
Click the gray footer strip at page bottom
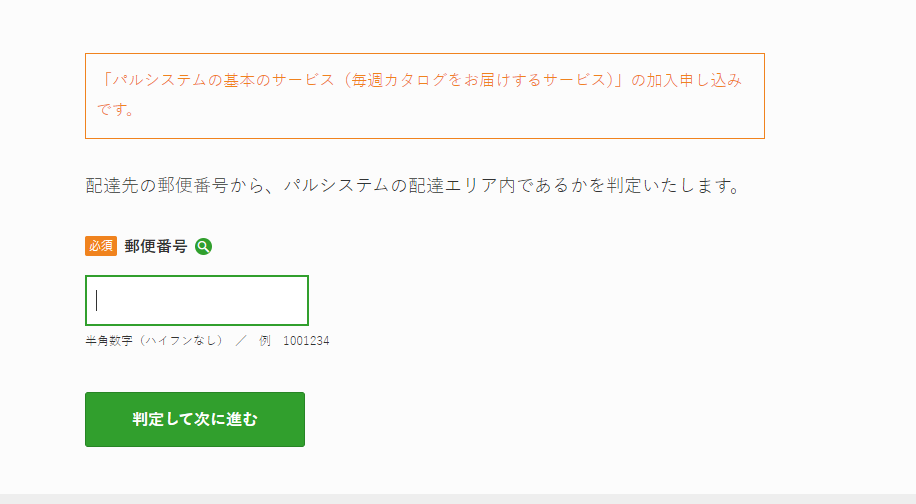[x=458, y=499]
